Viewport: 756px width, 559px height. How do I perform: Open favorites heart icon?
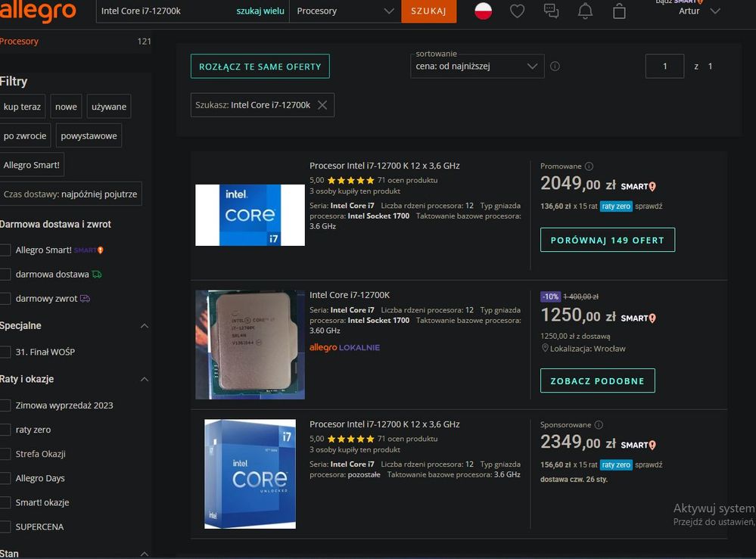point(518,11)
